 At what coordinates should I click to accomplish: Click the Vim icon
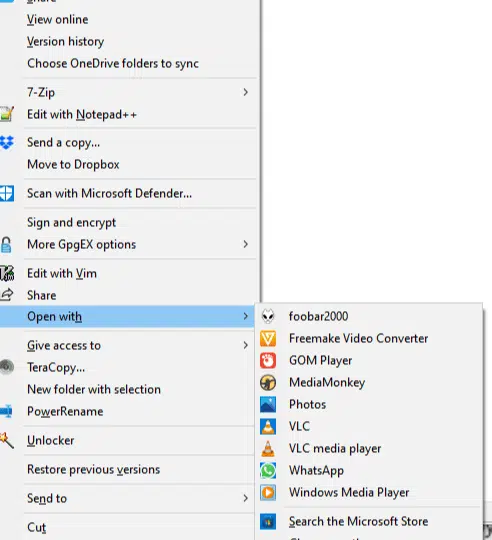[x=7, y=273]
